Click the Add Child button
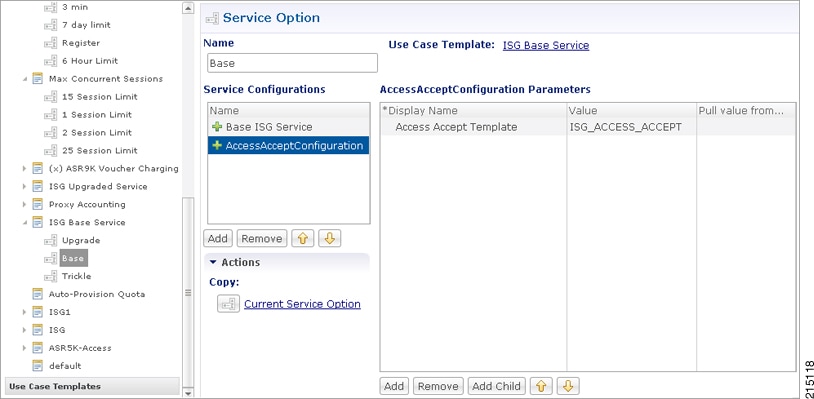This screenshot has height=399, width=814. click(496, 386)
